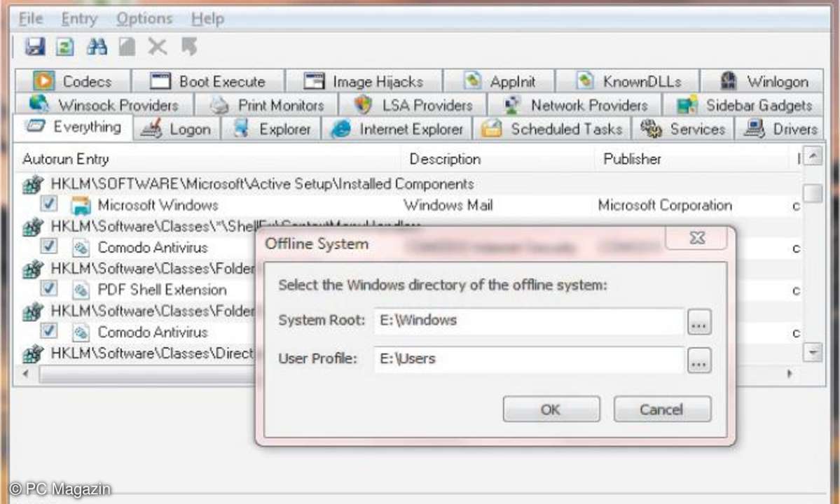Switch to the Drivers tab
This screenshot has width=840, height=504.
pyautogui.click(x=780, y=129)
